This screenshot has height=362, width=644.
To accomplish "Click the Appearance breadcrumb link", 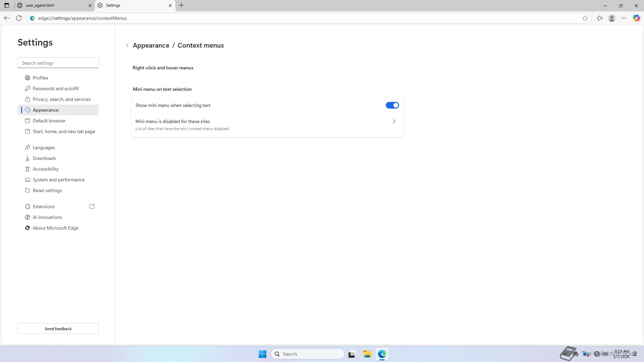I will pyautogui.click(x=151, y=45).
